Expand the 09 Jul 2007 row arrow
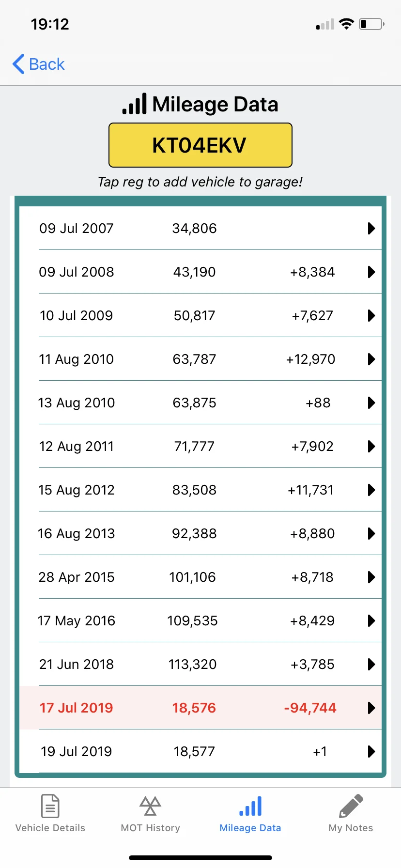The width and height of the screenshot is (401, 868). coord(371,228)
